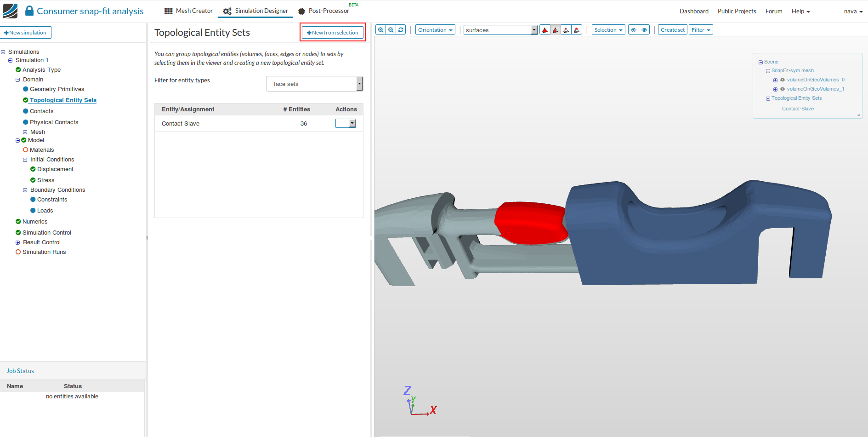Open the Selection dropdown menu
The width and height of the screenshot is (868, 437).
(608, 30)
